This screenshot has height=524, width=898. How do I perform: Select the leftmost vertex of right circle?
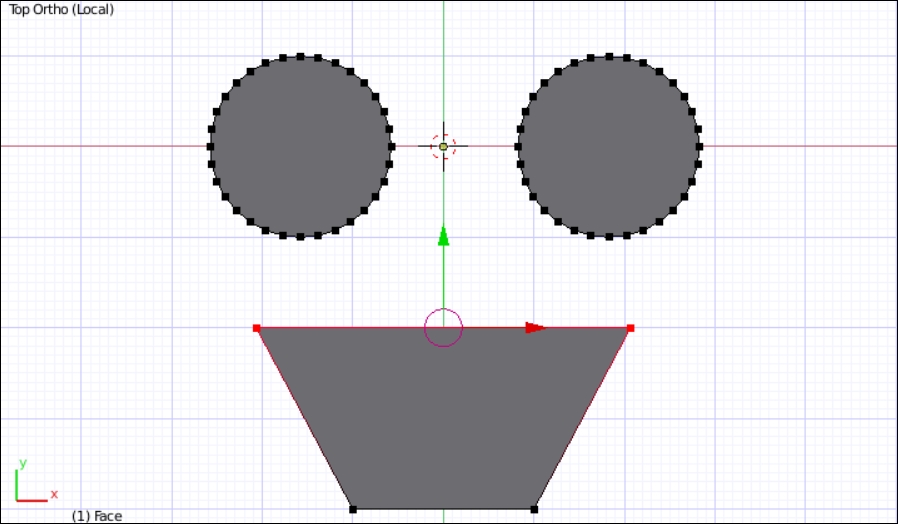coord(518,146)
